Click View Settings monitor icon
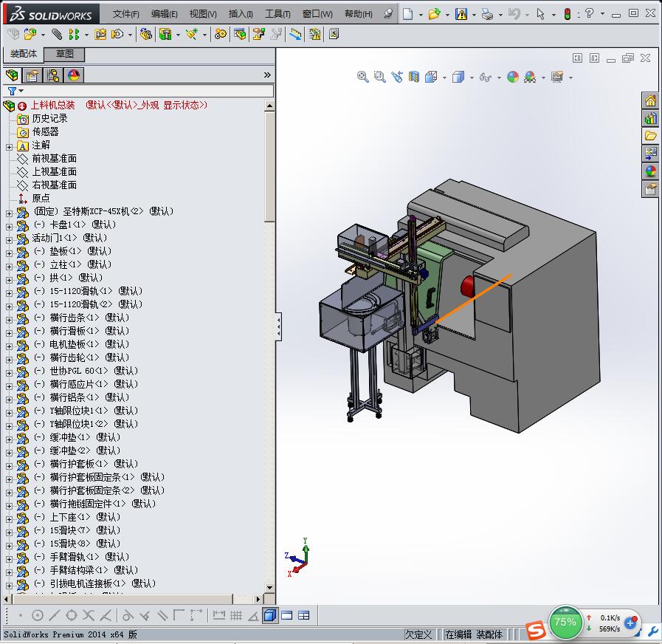Image resolution: width=662 pixels, height=644 pixels. point(557,77)
